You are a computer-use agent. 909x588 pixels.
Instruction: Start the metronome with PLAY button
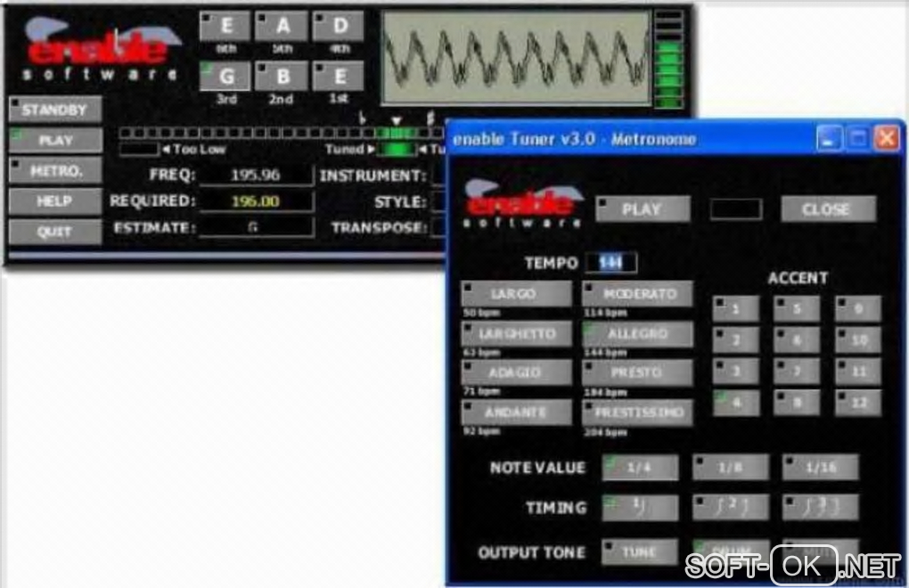[x=643, y=209]
